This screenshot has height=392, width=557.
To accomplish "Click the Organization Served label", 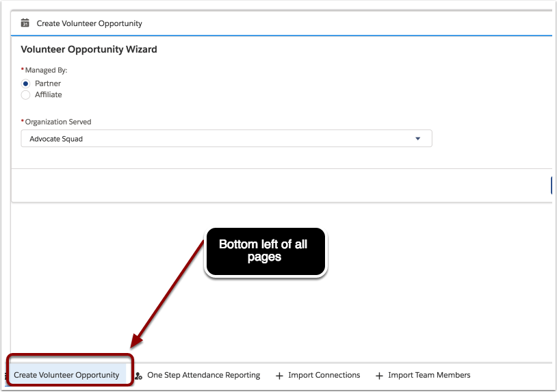I will coord(58,122).
